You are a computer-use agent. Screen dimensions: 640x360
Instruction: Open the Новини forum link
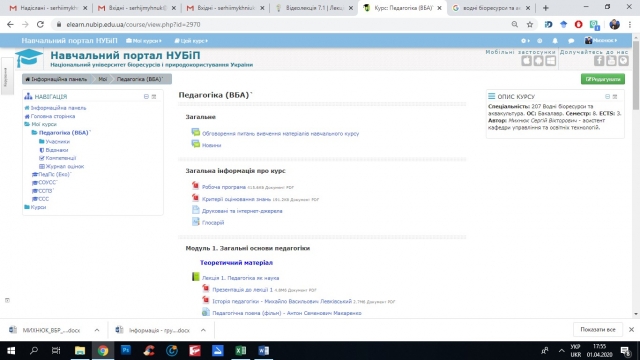point(211,145)
